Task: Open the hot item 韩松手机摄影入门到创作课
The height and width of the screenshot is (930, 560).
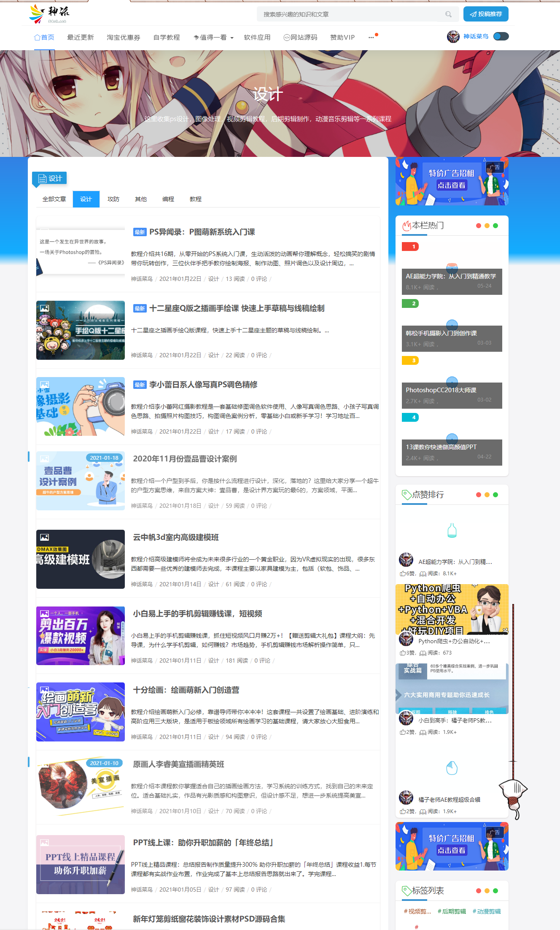Action: pyautogui.click(x=452, y=338)
